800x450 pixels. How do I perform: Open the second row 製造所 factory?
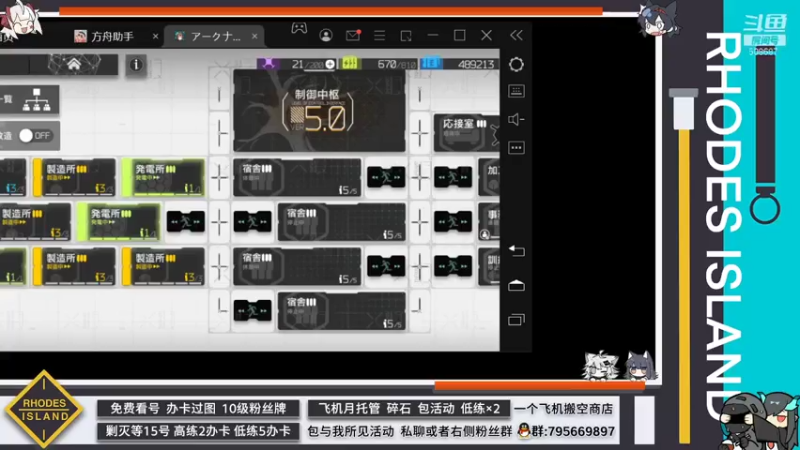[x=34, y=221]
